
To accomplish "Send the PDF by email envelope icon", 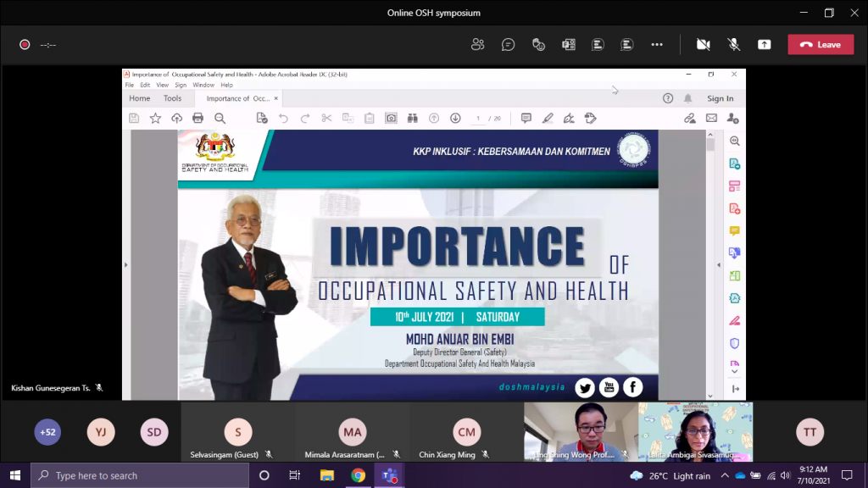I will pyautogui.click(x=711, y=118).
